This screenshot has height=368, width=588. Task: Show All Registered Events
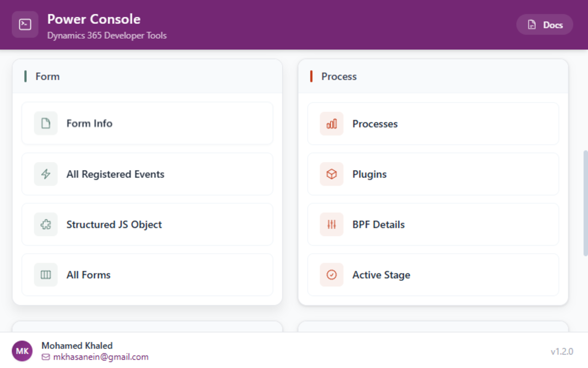[x=147, y=174]
